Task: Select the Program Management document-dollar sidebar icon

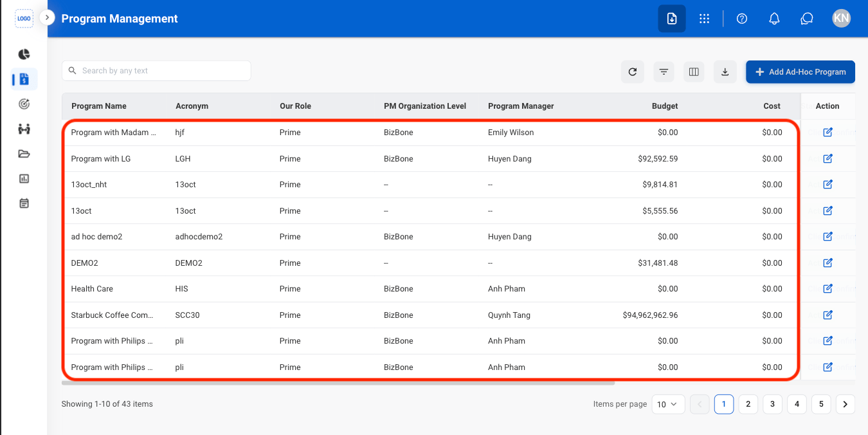Action: click(x=24, y=79)
